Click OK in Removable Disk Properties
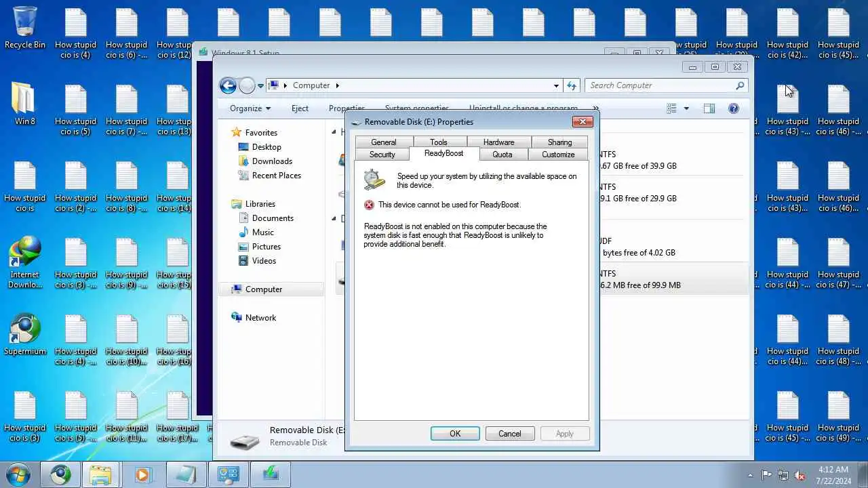This screenshot has width=868, height=488. pos(455,434)
